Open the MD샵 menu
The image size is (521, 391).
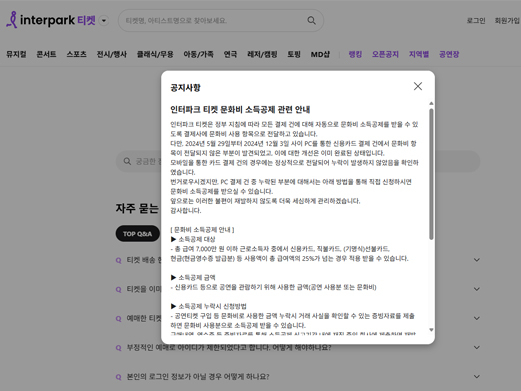pyautogui.click(x=320, y=54)
